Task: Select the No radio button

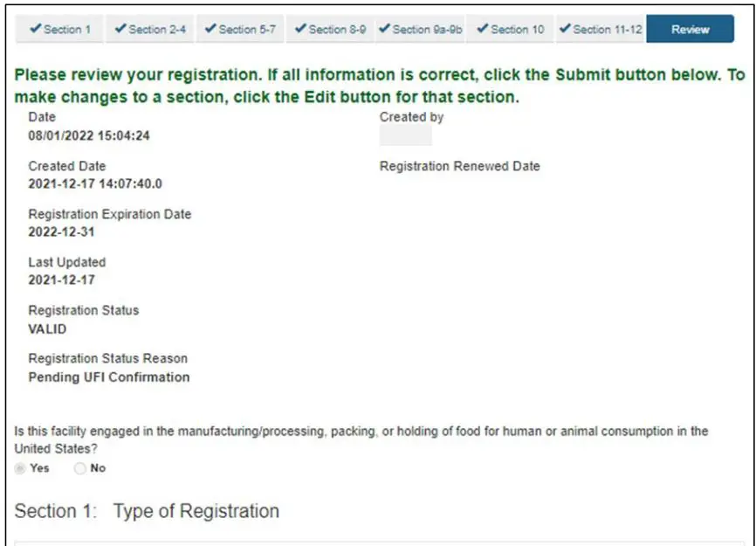Action: pyautogui.click(x=80, y=467)
